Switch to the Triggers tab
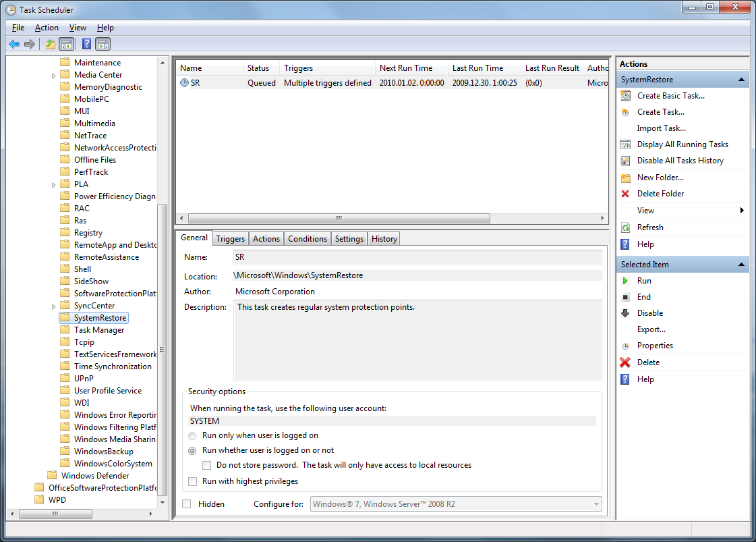The width and height of the screenshot is (756, 542). pyautogui.click(x=230, y=239)
